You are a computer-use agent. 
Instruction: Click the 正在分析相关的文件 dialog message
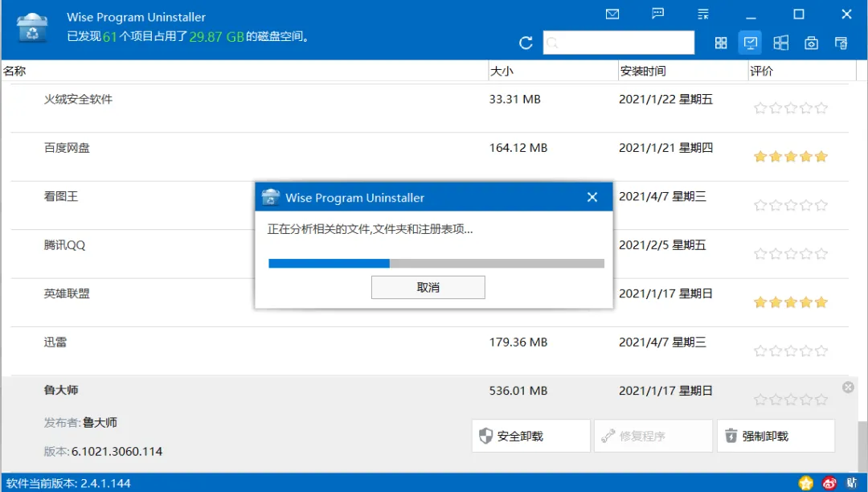click(371, 229)
